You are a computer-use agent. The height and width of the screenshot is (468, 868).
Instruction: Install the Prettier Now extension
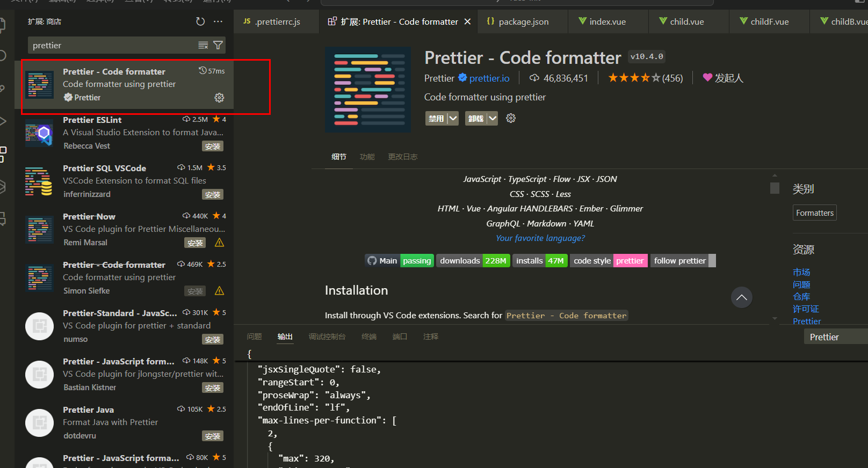(x=195, y=243)
